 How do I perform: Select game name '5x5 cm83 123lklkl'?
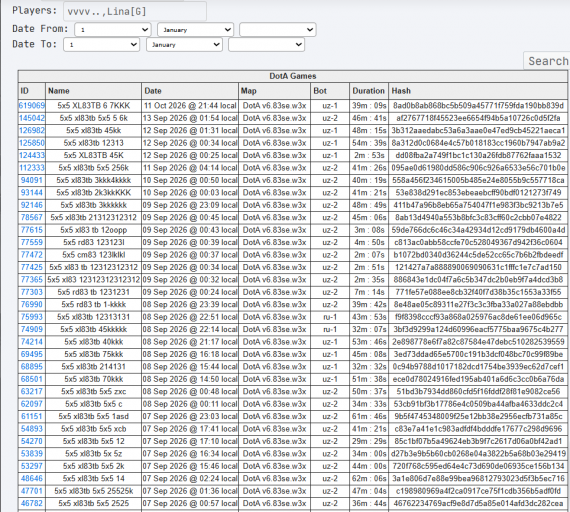(x=93, y=255)
